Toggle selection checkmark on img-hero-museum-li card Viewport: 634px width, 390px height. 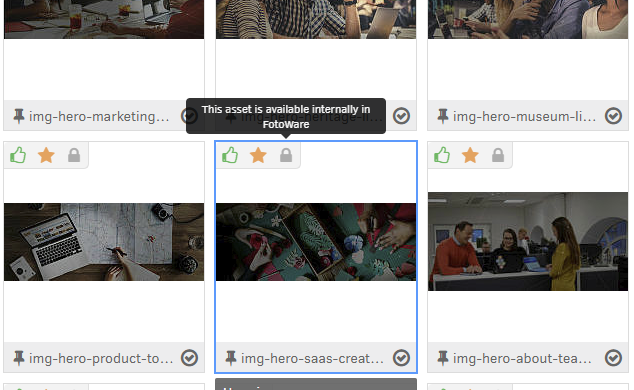pos(613,116)
